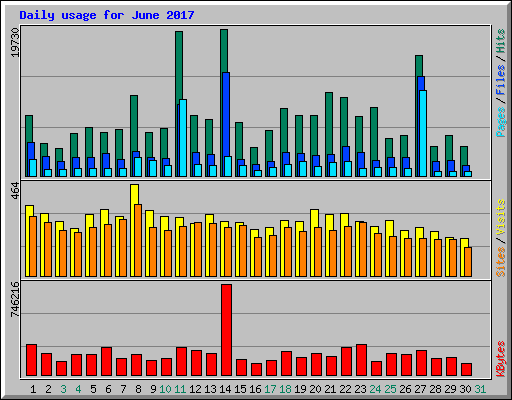The height and width of the screenshot is (400, 512).
Task: Click day 7 on the date axis
Action: click(123, 389)
